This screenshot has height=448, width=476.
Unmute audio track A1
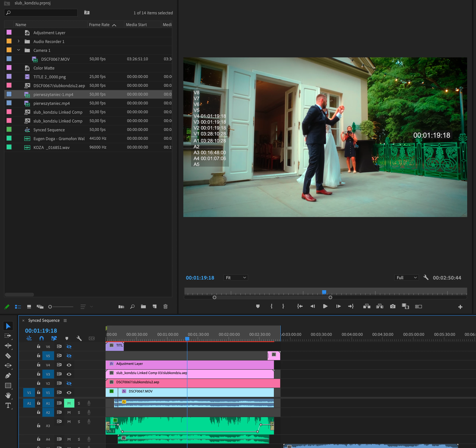69,403
